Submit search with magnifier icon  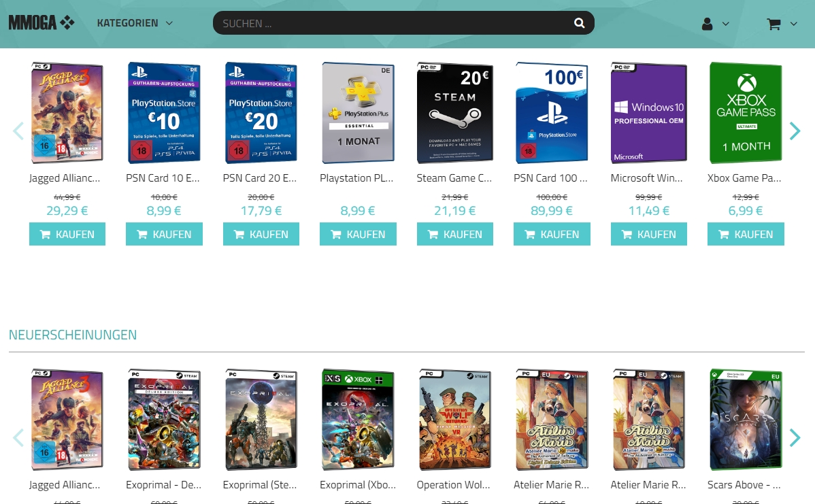tap(579, 23)
